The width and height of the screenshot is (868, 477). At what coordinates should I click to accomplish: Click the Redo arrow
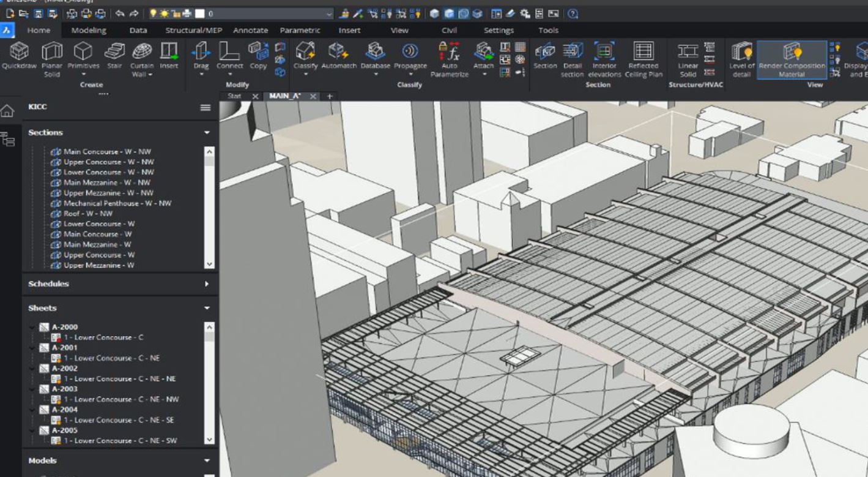pos(134,13)
